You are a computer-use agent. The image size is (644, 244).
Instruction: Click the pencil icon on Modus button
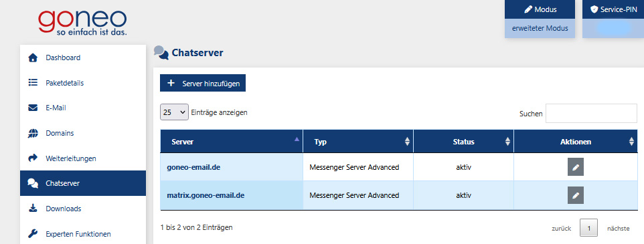[x=528, y=9]
